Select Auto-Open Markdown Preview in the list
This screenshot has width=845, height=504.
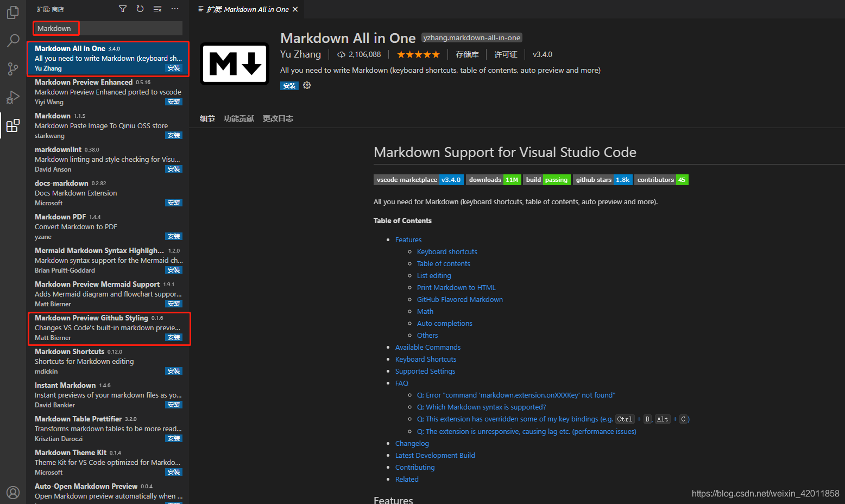(108, 492)
